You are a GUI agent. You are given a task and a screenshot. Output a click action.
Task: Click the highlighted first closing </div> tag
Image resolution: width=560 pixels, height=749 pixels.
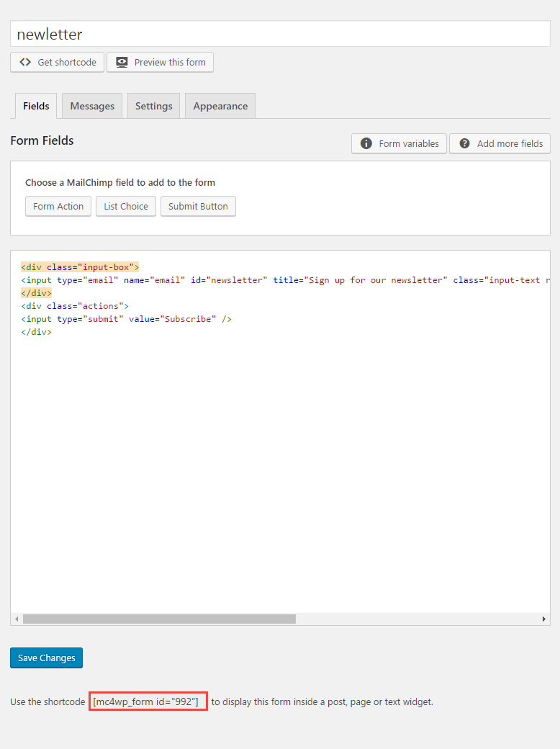(x=36, y=293)
